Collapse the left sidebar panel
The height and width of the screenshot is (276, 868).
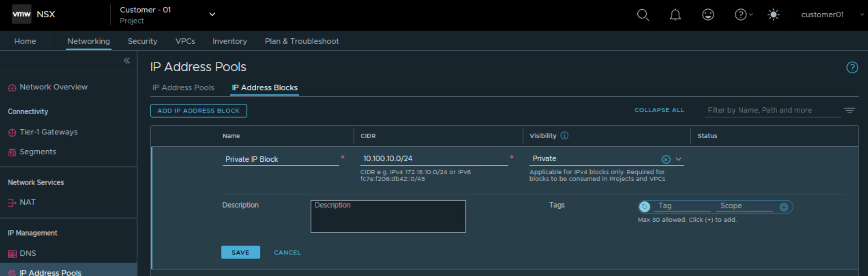[127, 61]
